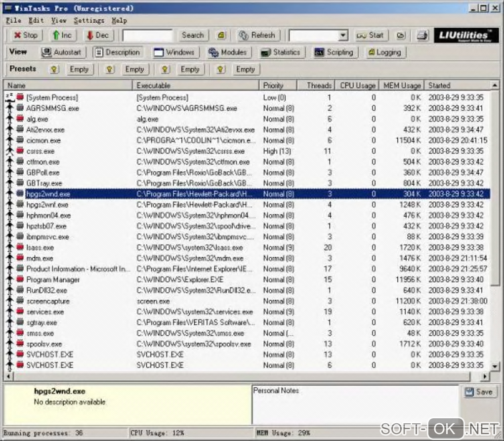The height and width of the screenshot is (441, 504).
Task: Sort by MEM Usage column header
Action: coord(402,85)
